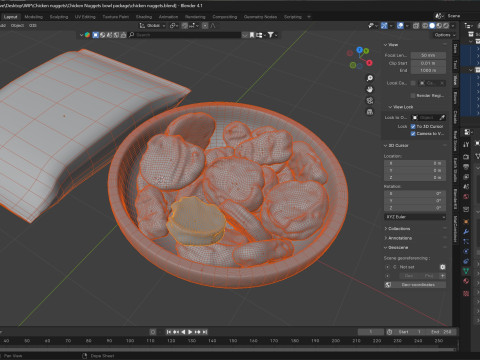Open Object properties orange square tab
Image resolution: width=480 pixels, height=360 pixels.
466,221
